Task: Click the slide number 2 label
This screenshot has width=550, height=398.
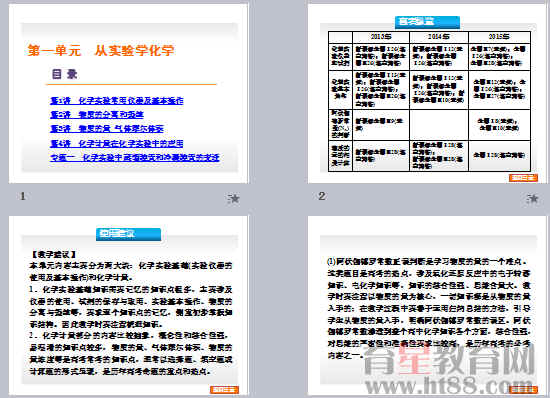Action: click(322, 196)
